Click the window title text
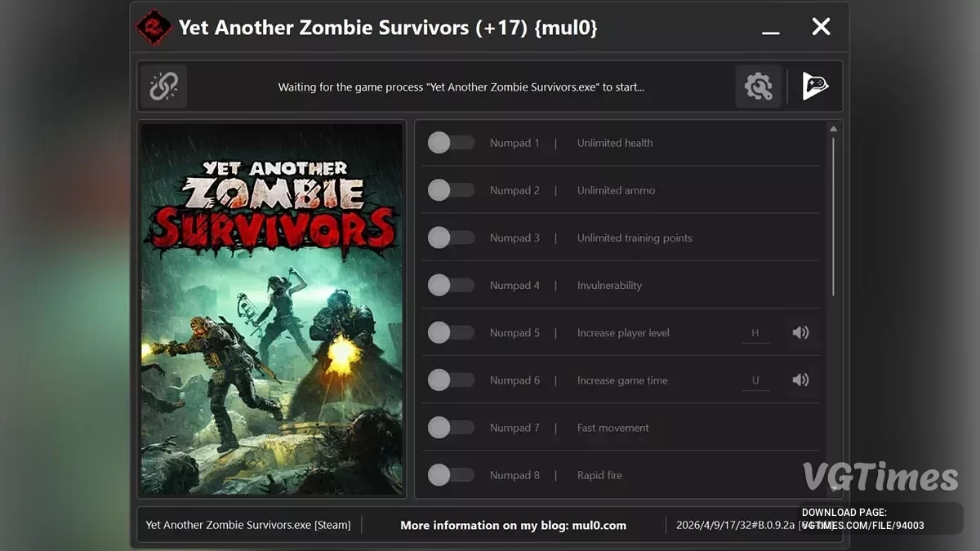This screenshot has width=980, height=551. coord(388,28)
